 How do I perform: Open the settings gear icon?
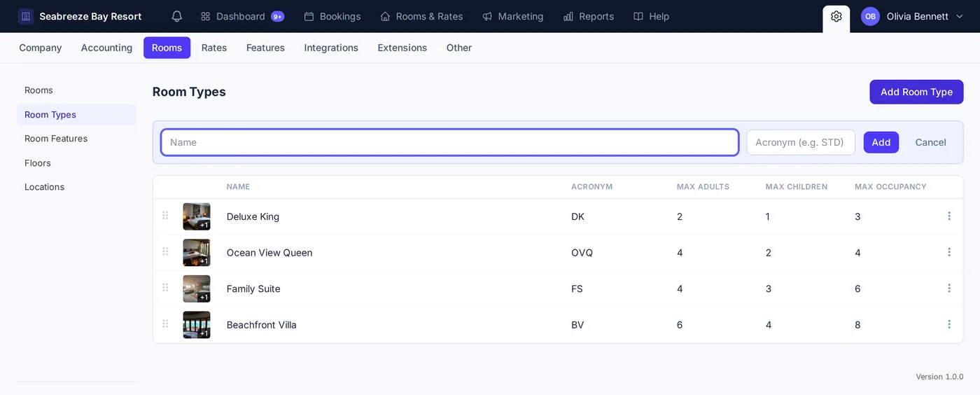click(836, 16)
